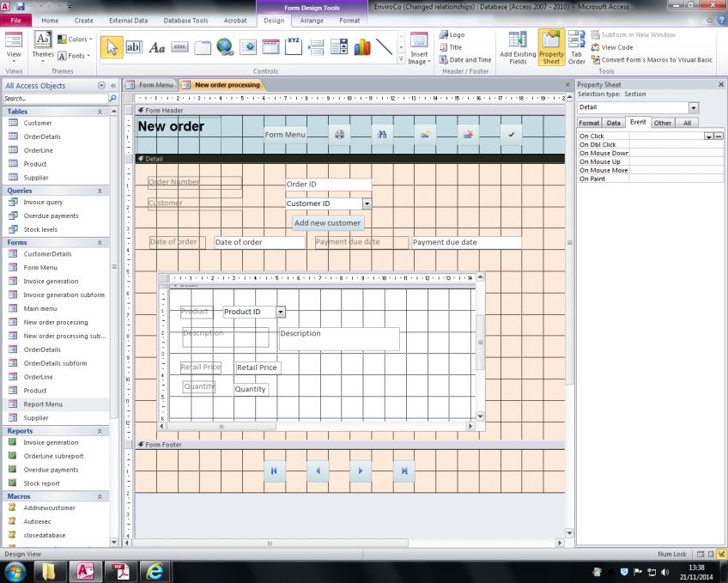Image resolution: width=728 pixels, height=583 pixels.
Task: Choose the Tab Control tool
Action: click(x=203, y=47)
